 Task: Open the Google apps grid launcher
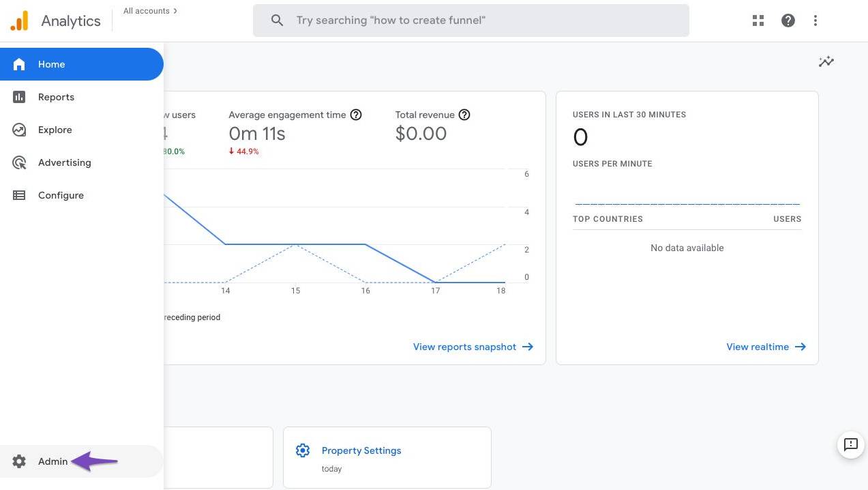tap(758, 20)
